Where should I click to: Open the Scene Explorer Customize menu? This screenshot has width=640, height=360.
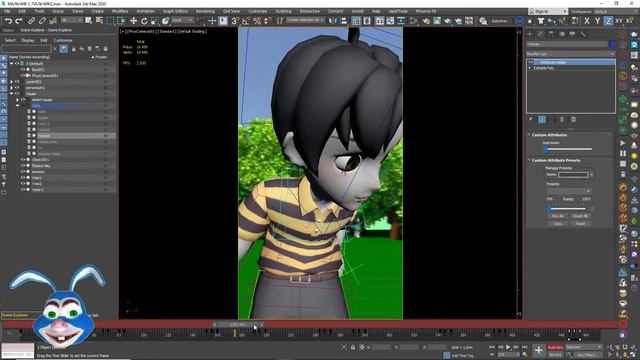coord(63,40)
